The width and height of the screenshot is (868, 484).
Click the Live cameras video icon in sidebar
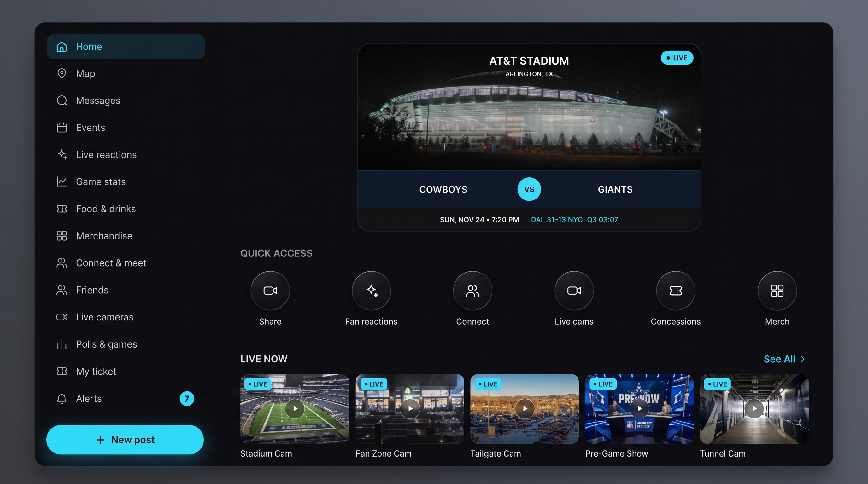coord(62,317)
